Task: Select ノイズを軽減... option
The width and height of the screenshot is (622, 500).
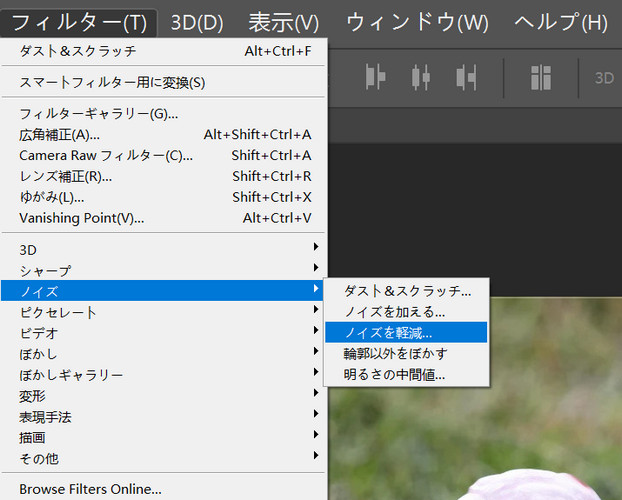Action: click(407, 333)
